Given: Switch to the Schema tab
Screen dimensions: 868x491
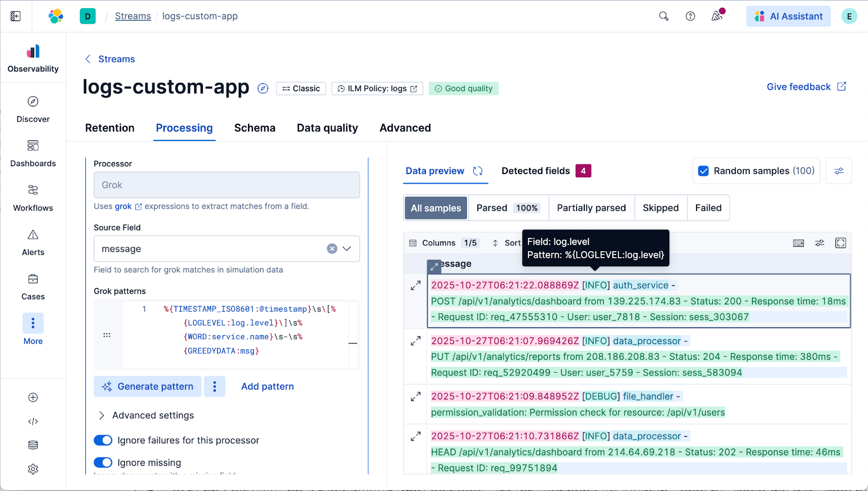Looking at the screenshot, I should click(254, 128).
